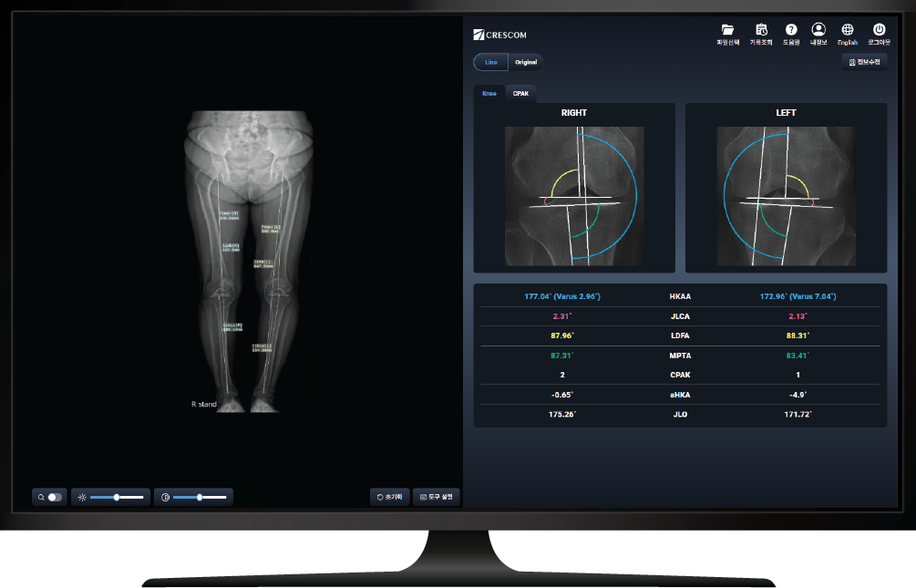
Task: Click the CRESCOM logo
Action: (x=499, y=35)
